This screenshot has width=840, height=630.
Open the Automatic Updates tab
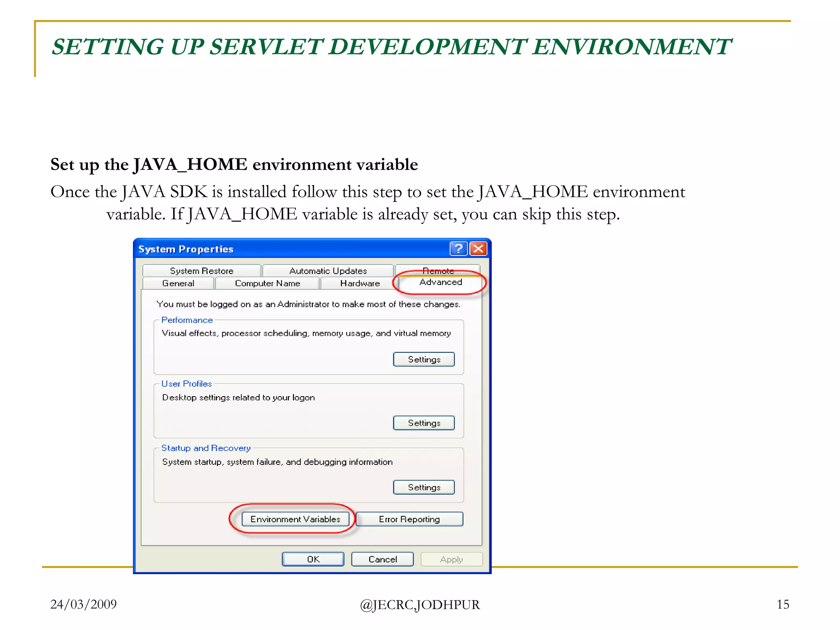pyautogui.click(x=328, y=271)
